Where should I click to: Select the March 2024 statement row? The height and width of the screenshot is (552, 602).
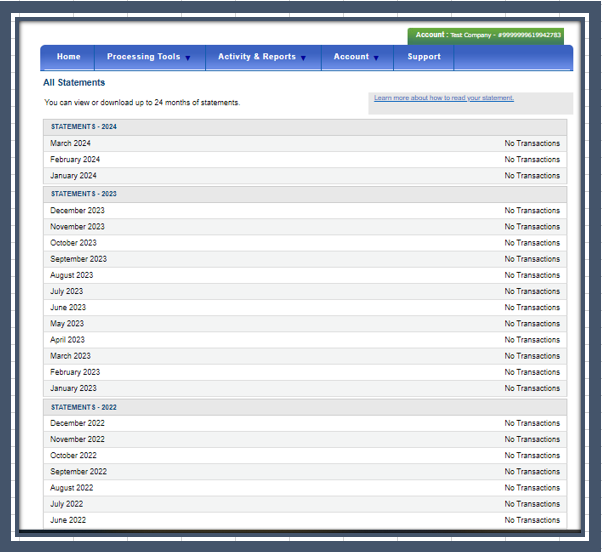pos(305,144)
